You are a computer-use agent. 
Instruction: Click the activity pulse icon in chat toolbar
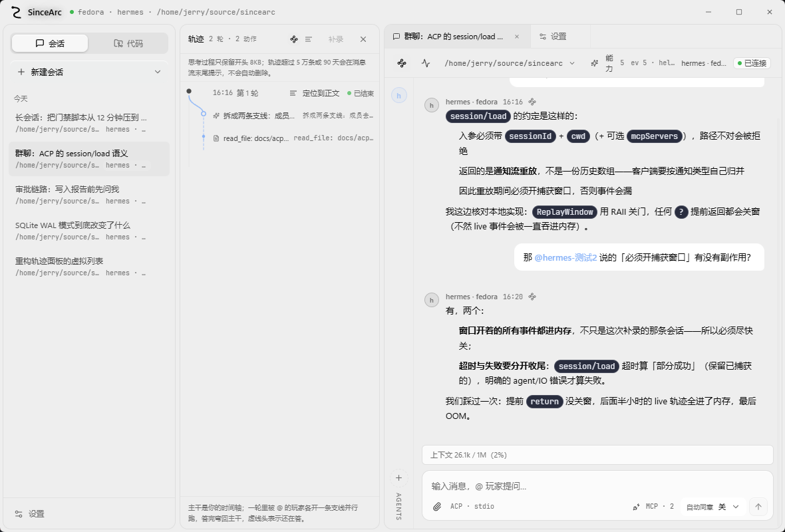tap(426, 63)
